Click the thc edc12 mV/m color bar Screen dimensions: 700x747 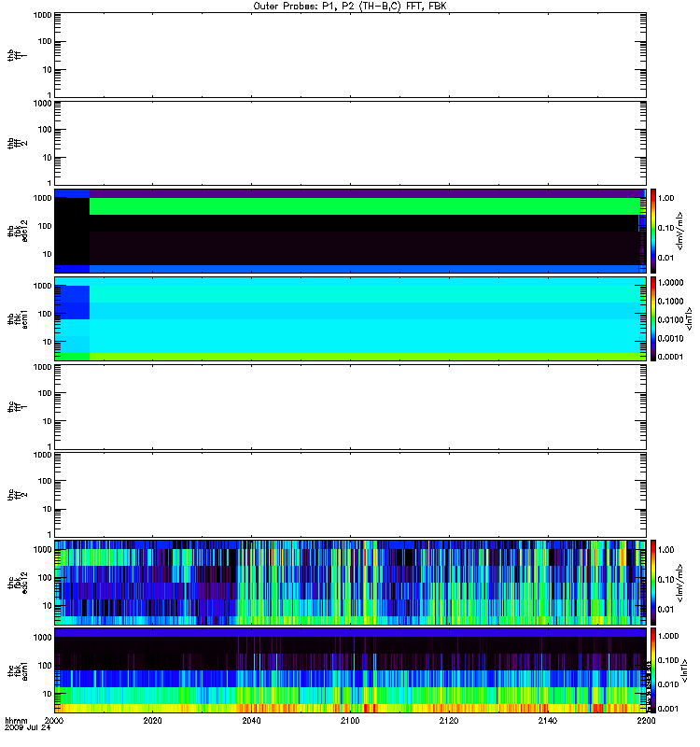coord(653,583)
